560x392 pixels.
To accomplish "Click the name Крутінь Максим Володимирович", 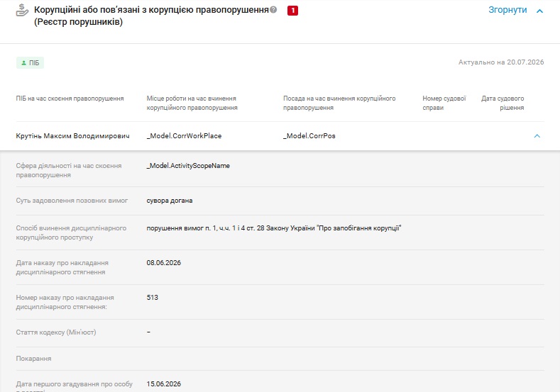I will click(x=72, y=136).
